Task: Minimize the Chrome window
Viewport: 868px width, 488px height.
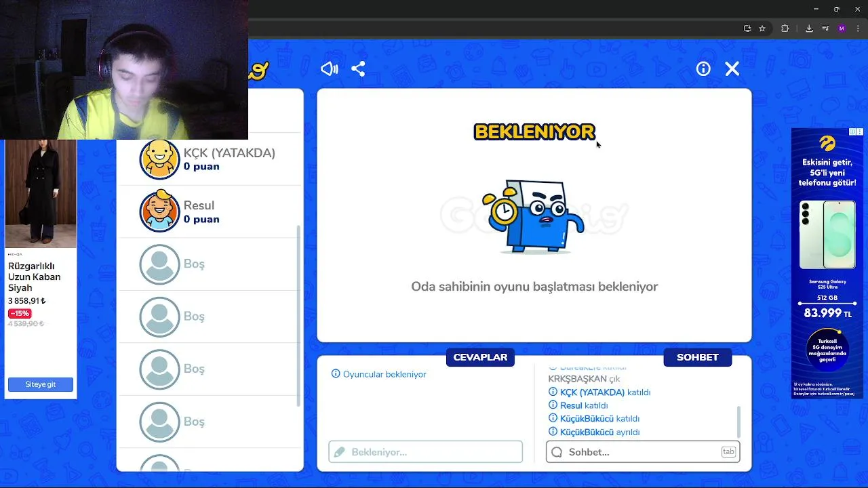Action: point(816,9)
